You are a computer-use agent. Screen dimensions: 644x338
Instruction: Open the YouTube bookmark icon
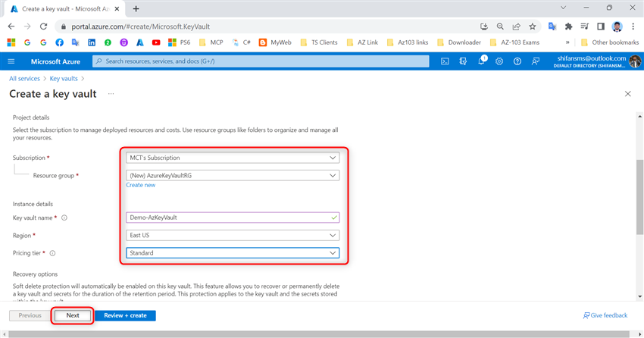point(156,42)
